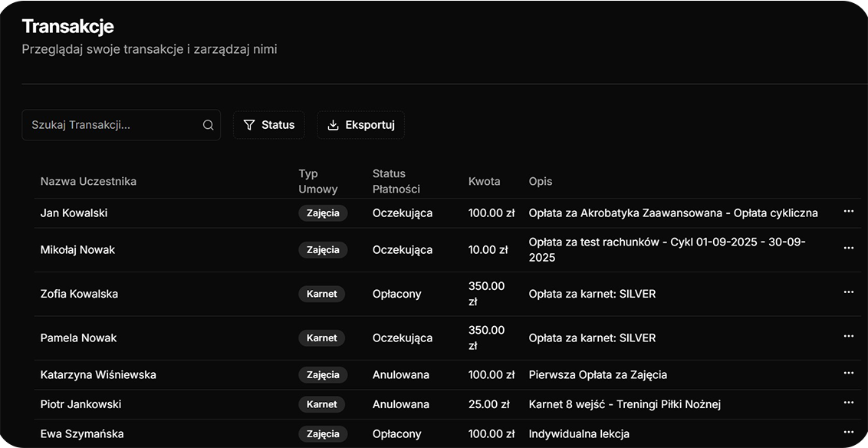Click the Nazwa Uczestnika column header
868x448 pixels.
point(88,181)
